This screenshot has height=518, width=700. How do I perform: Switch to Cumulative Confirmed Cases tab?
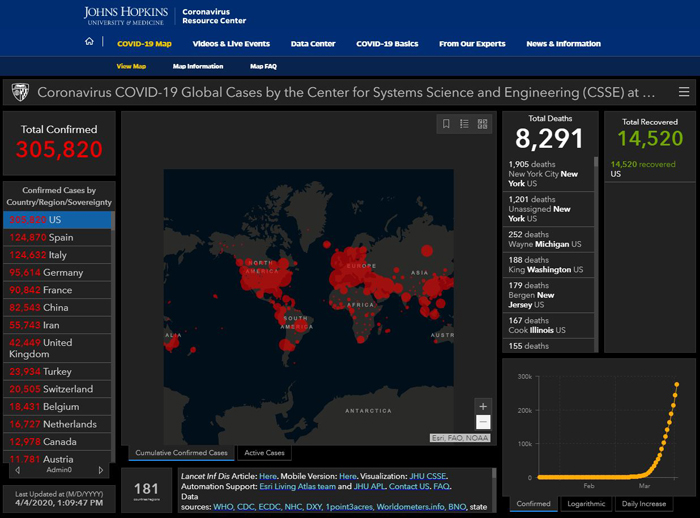click(181, 453)
